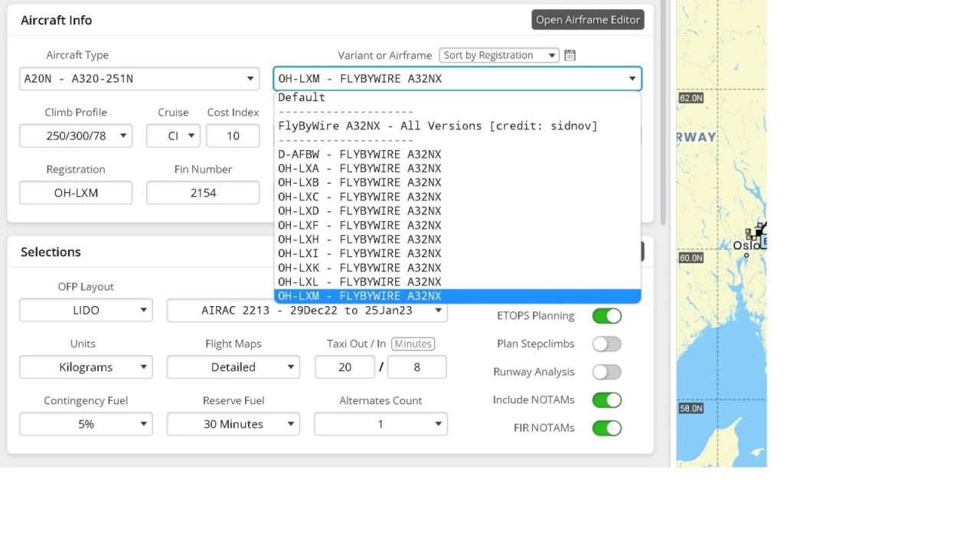
Task: Select FlyByWire A32NX - All Versions option
Action: 458,126
